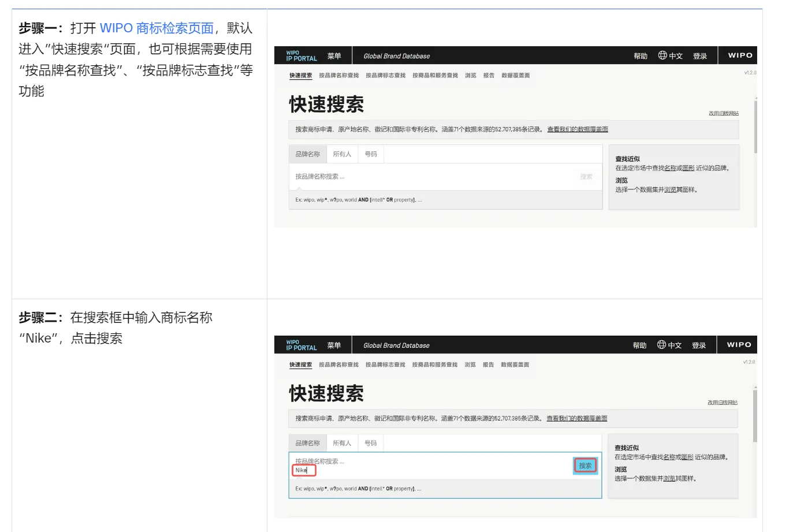Select 报告 tab in step-one screenshot

tap(489, 76)
